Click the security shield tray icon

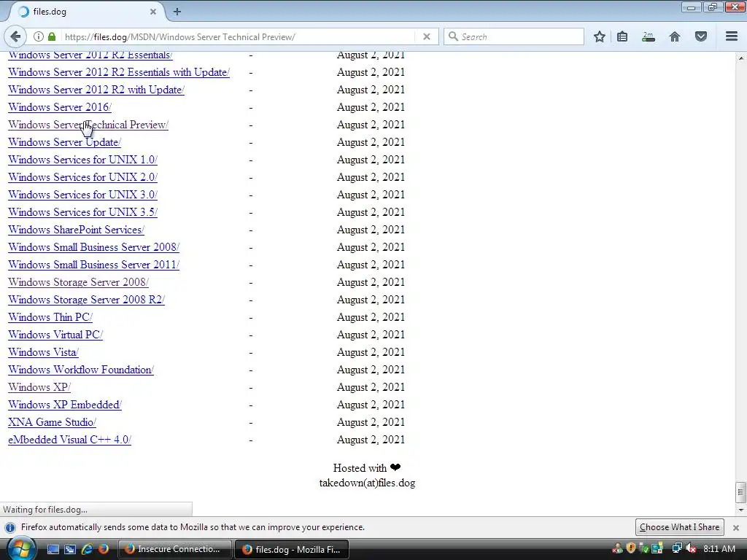[x=631, y=548]
